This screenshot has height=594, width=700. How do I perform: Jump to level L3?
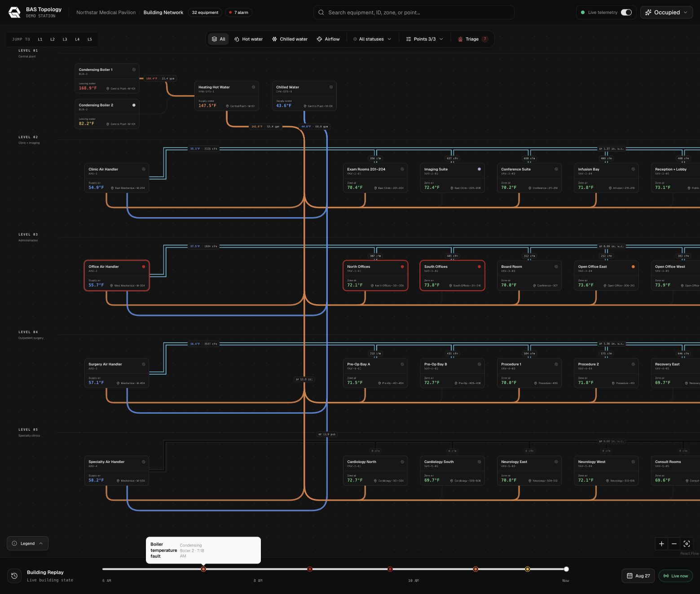(x=65, y=39)
